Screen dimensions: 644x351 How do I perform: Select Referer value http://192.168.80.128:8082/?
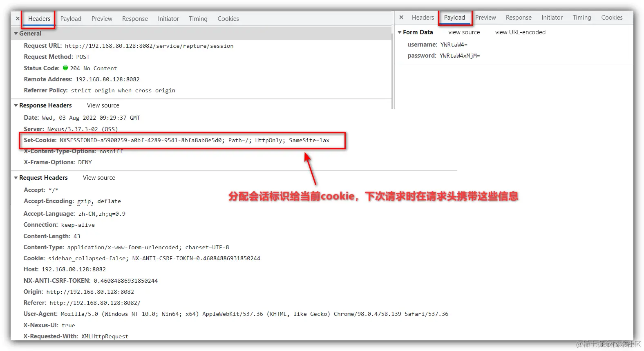click(x=95, y=303)
